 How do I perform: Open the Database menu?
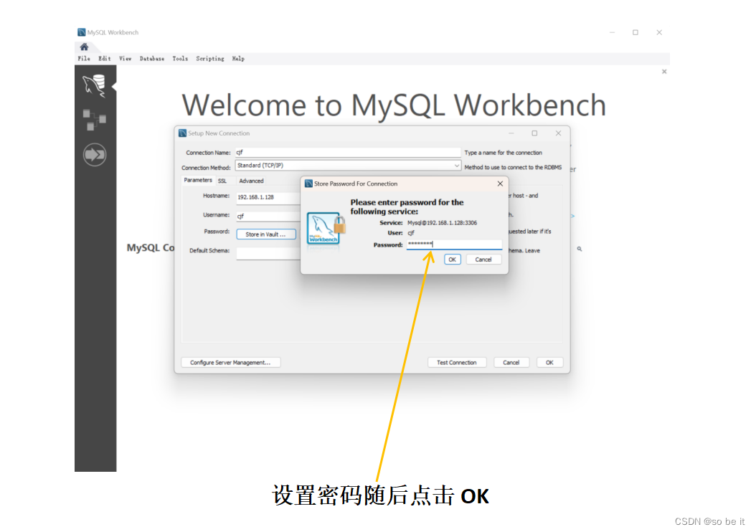[x=152, y=58]
